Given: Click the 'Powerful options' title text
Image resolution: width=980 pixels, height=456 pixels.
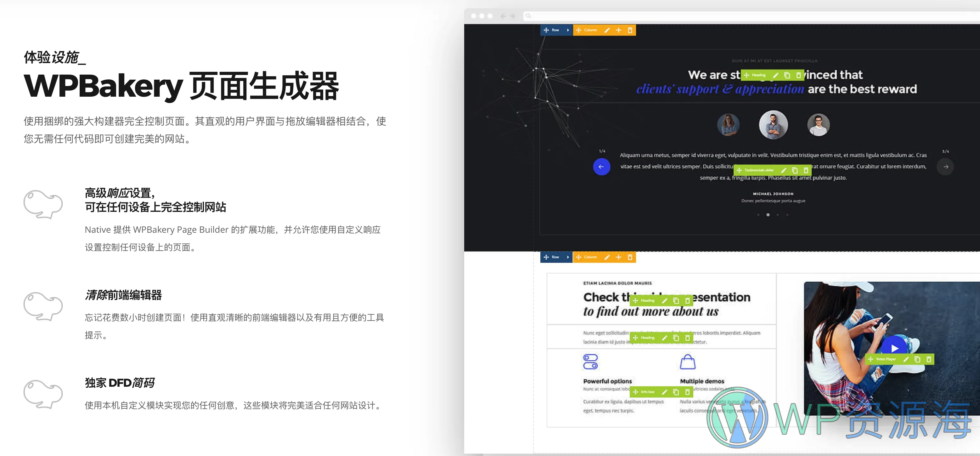Looking at the screenshot, I should click(x=607, y=381).
